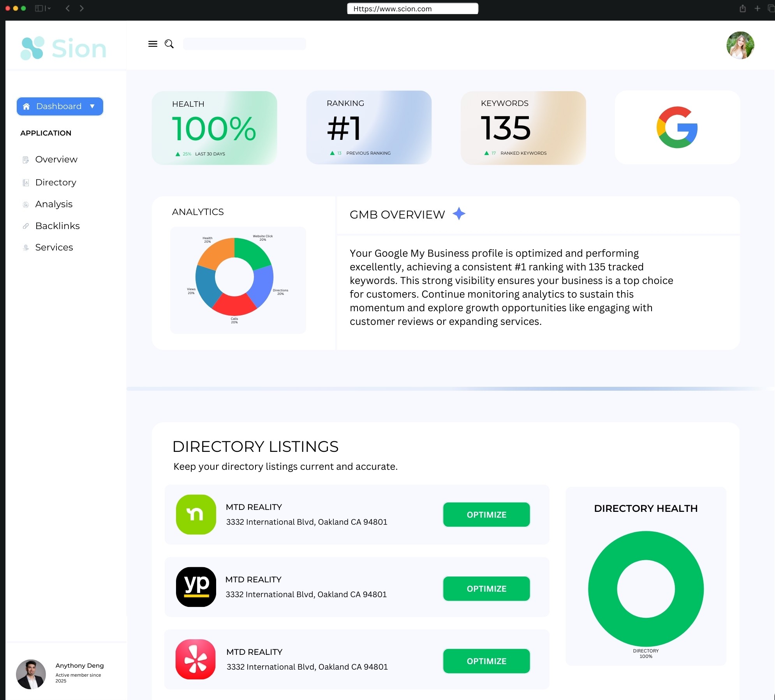775x700 pixels.
Task: Focus the top search field
Action: 244,44
